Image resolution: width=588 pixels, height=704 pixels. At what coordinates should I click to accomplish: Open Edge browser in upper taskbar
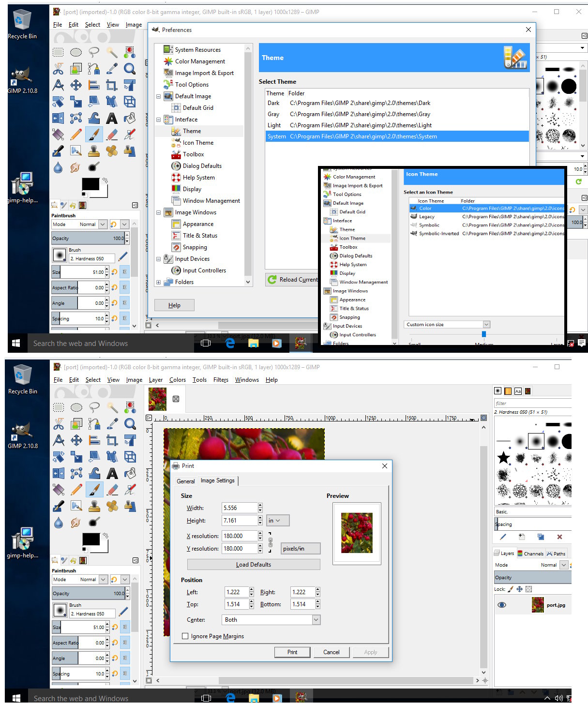(230, 343)
